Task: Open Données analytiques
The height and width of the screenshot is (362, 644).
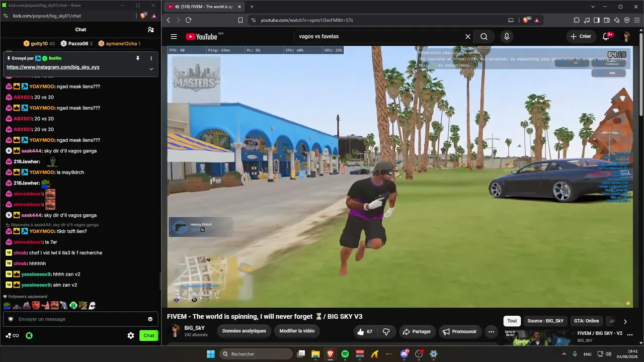Action: 244,331
